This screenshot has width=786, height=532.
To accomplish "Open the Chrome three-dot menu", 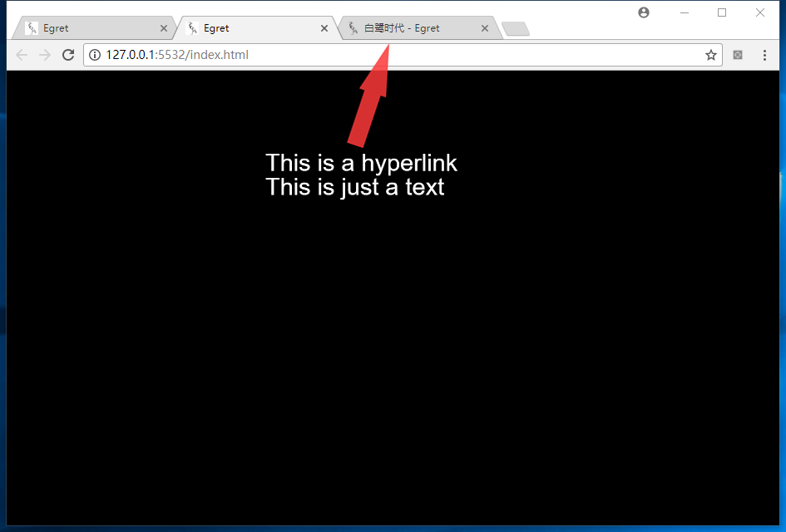I will (764, 55).
